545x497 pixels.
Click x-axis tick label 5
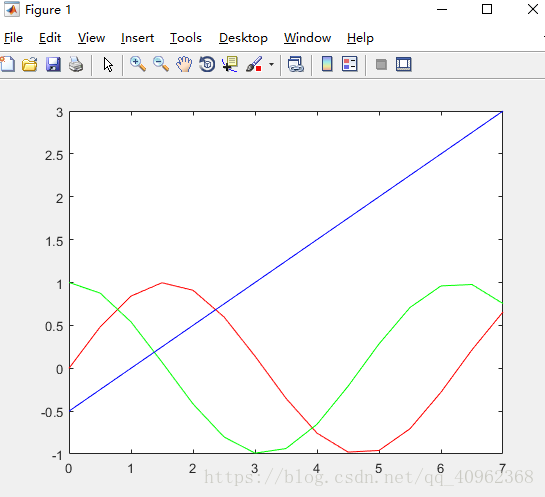coord(379,468)
